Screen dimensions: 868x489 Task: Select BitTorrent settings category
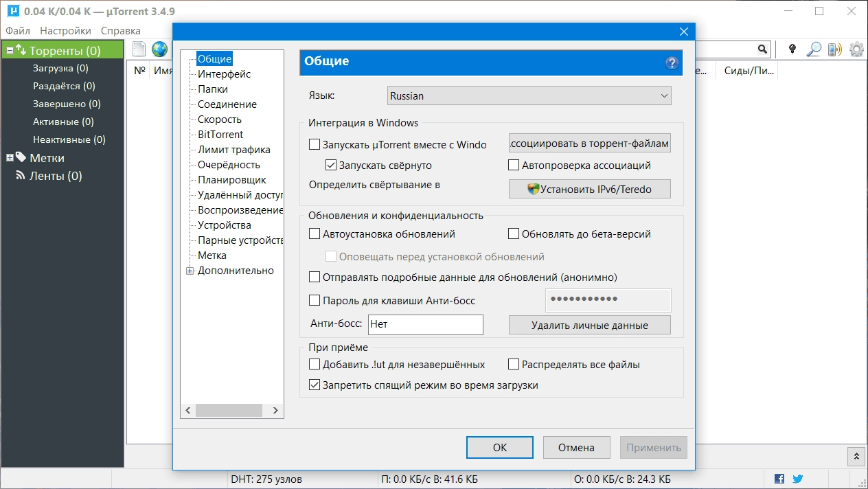click(x=220, y=135)
